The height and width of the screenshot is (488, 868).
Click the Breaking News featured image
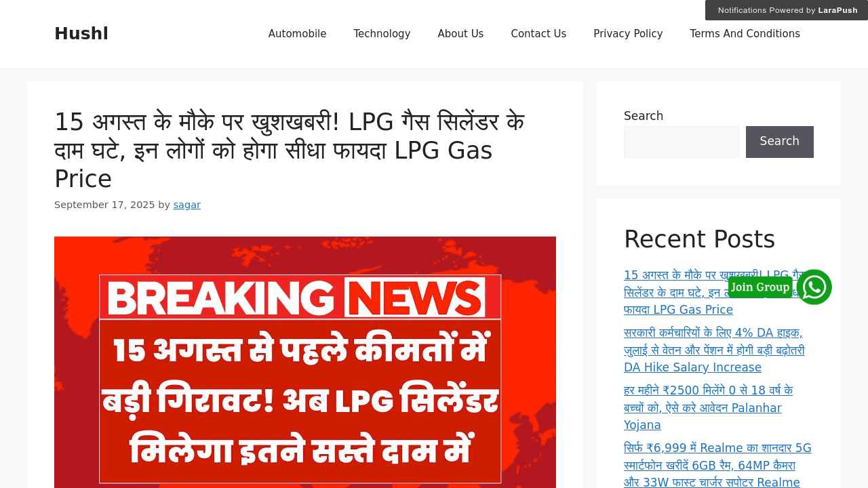[305, 362]
